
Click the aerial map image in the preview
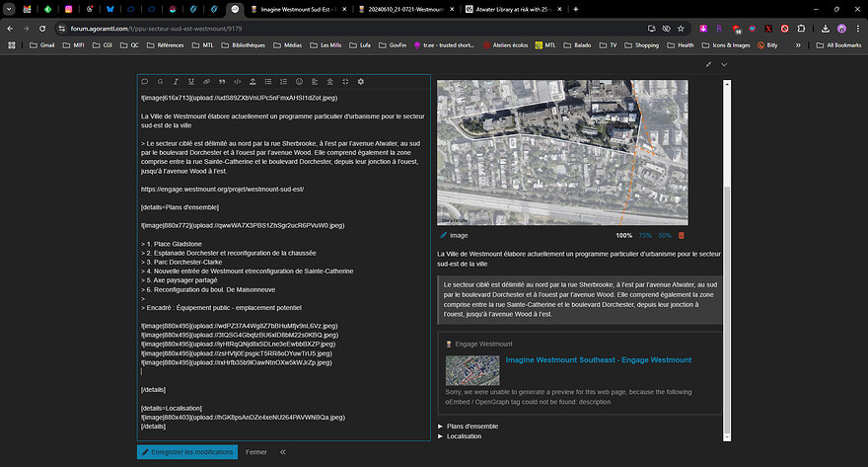pyautogui.click(x=562, y=152)
